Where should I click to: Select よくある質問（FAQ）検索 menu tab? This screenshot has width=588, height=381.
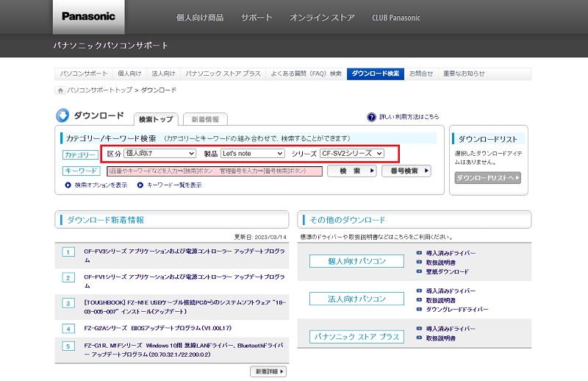click(x=306, y=74)
